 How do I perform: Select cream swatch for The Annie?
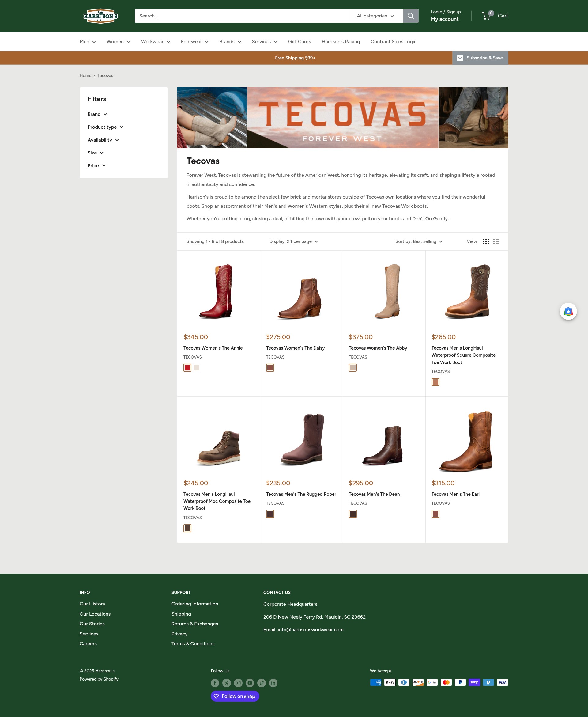[196, 368]
